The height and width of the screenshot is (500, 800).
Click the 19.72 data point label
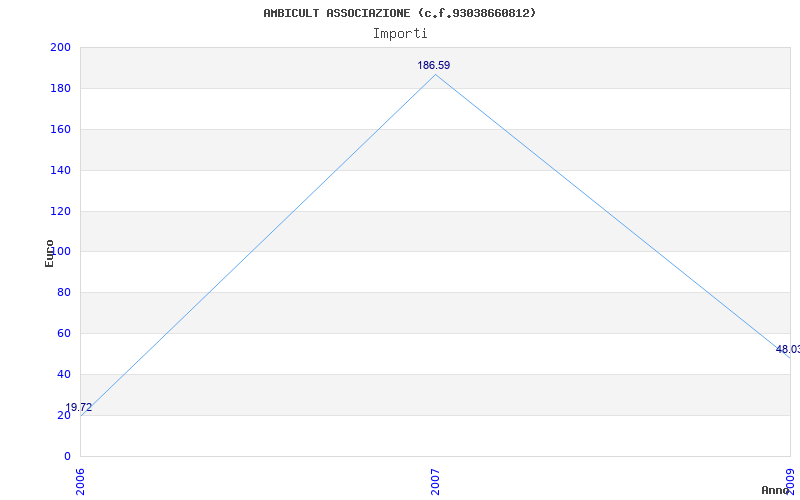[79, 407]
